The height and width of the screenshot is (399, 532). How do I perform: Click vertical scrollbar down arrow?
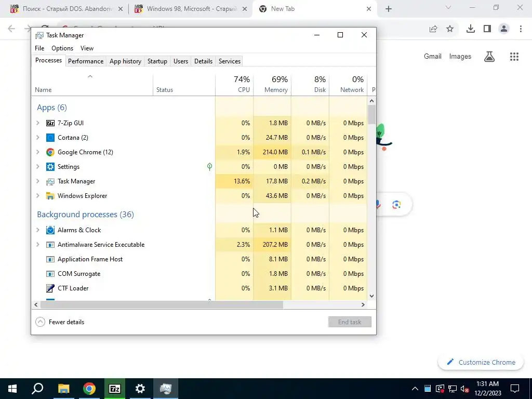point(371,296)
